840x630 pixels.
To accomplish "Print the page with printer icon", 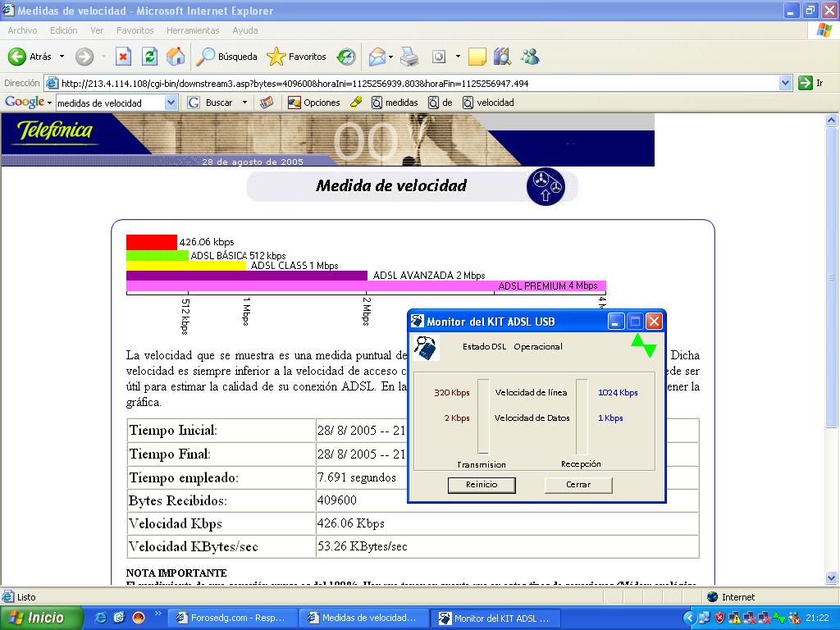I will [x=410, y=57].
